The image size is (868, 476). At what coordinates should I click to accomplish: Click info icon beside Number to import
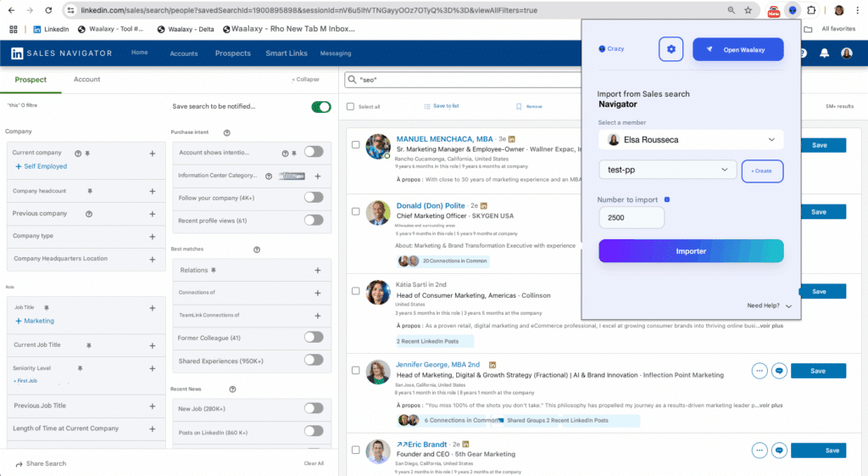[667, 199]
